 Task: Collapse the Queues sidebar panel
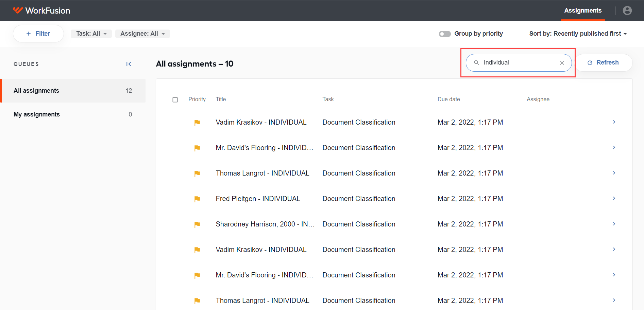[x=129, y=64]
